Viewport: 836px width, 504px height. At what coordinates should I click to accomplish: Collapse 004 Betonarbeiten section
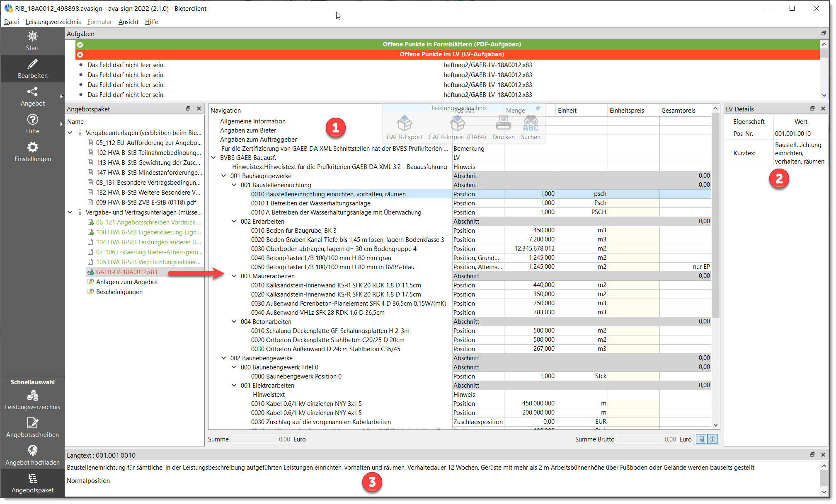pos(234,322)
